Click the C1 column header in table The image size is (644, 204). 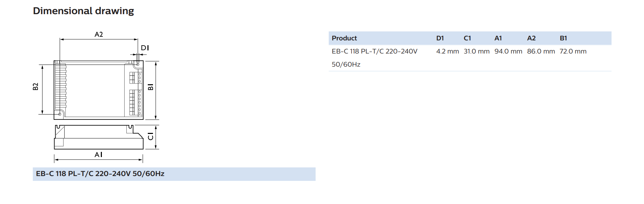pos(467,38)
